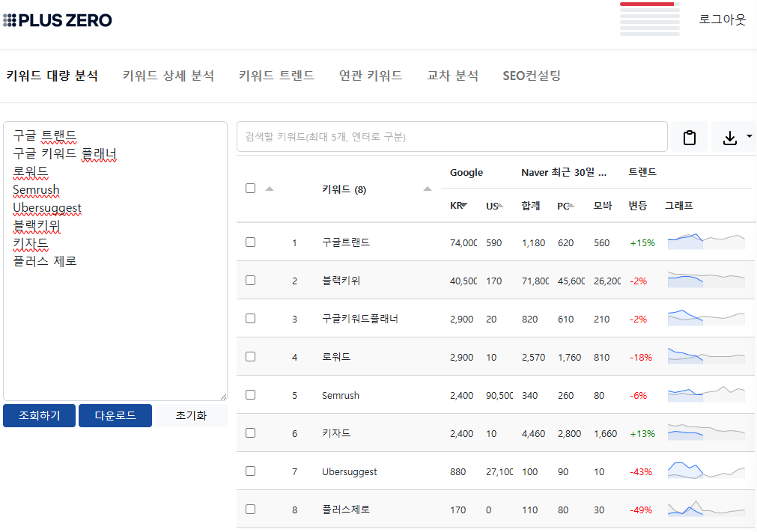This screenshot has width=757, height=532.
Task: Check the 블랙키위 row checkbox
Action: tap(250, 281)
